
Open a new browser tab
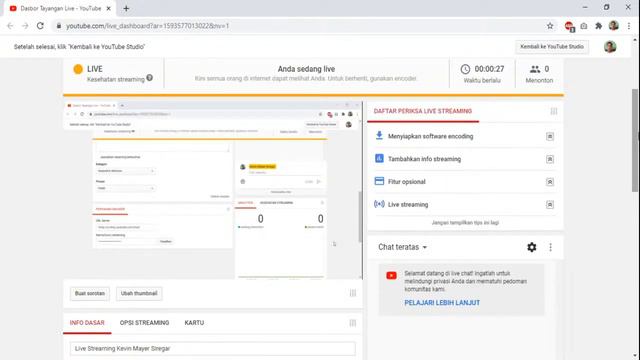(126, 8)
